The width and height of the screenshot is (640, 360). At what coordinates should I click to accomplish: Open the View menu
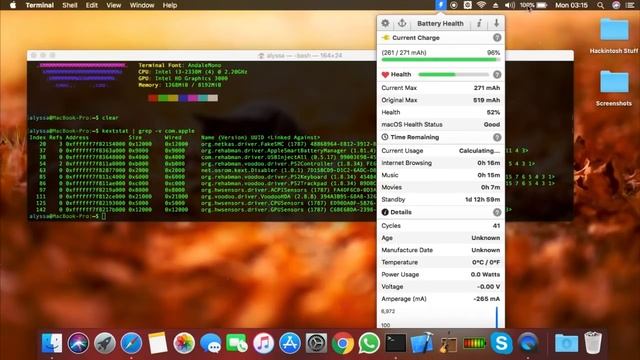[x=113, y=5]
